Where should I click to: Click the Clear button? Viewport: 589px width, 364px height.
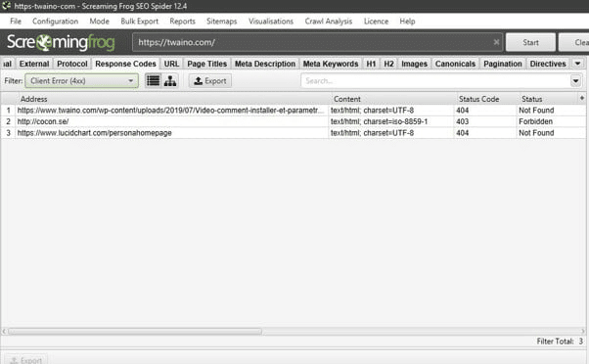(x=574, y=42)
